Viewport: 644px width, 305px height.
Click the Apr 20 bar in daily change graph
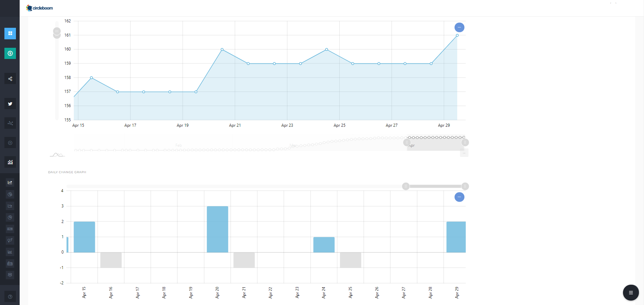pos(217,229)
